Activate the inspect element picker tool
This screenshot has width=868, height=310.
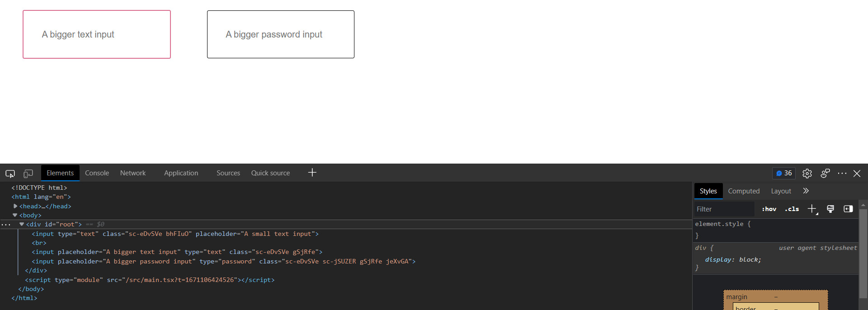pyautogui.click(x=10, y=174)
